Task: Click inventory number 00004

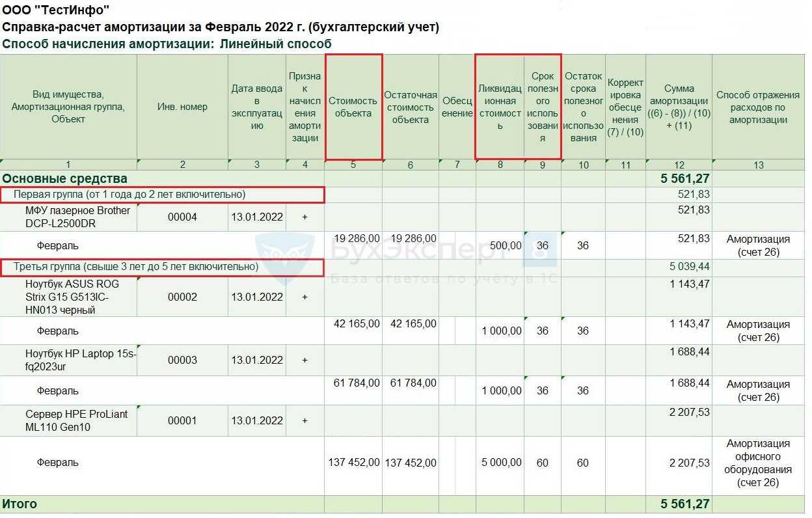Action: tap(182, 217)
